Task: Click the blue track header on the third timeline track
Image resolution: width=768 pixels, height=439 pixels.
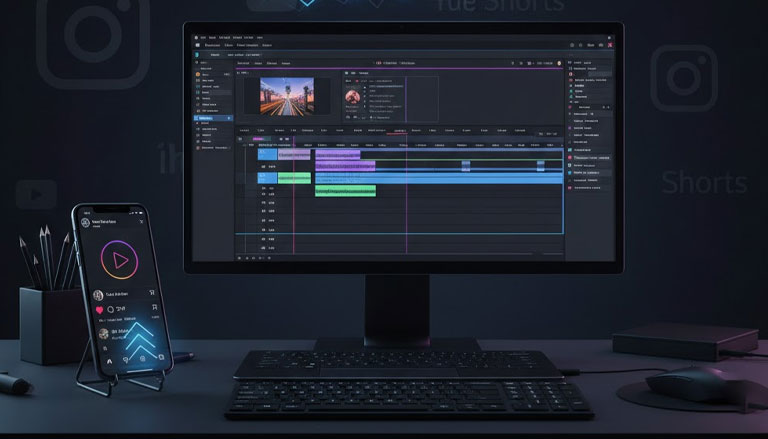Action: point(267,177)
